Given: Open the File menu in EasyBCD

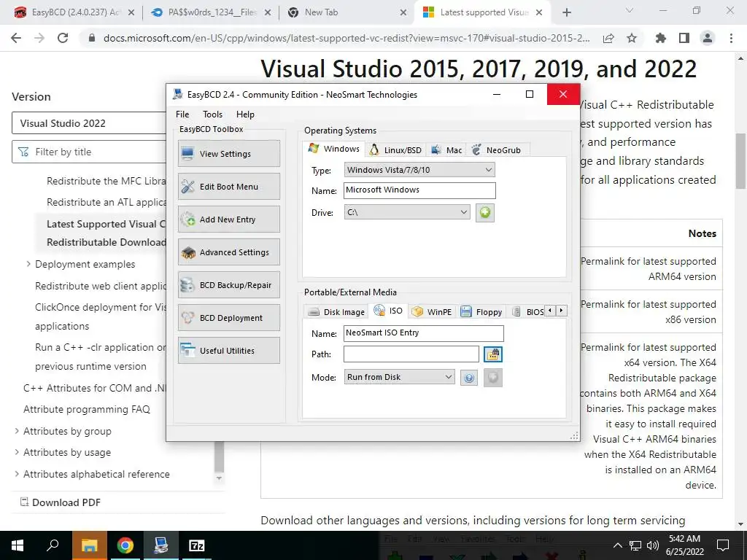Looking at the screenshot, I should pyautogui.click(x=182, y=114).
